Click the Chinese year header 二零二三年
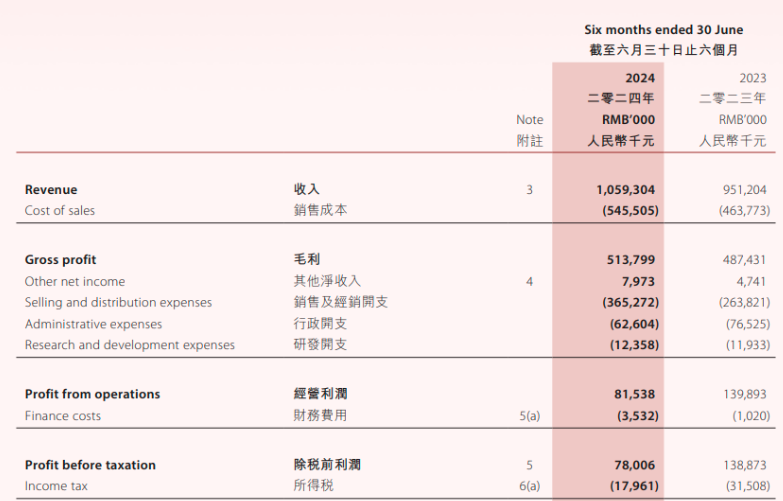This screenshot has height=501, width=783. point(733,98)
